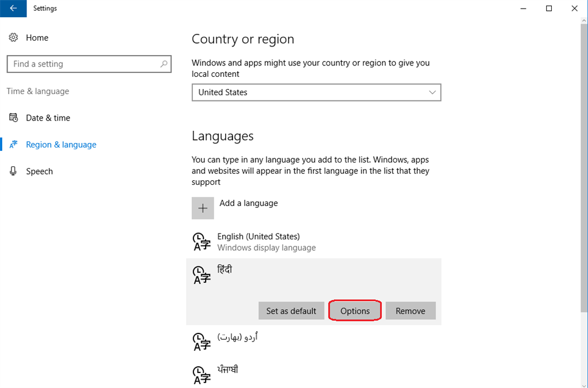Viewport: 588px width, 388px height.
Task: Click the back arrow in the title bar
Action: tap(13, 8)
